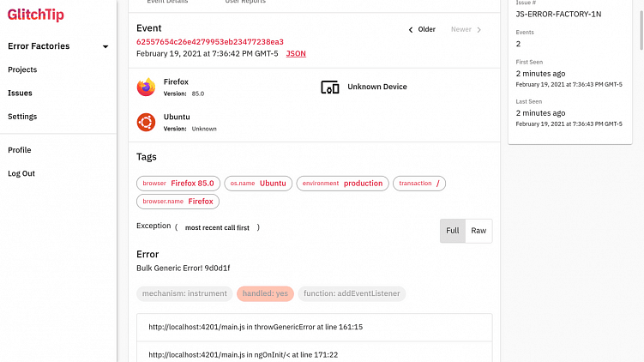The width and height of the screenshot is (644, 362).
Task: Open the event JSON link
Action: click(295, 53)
